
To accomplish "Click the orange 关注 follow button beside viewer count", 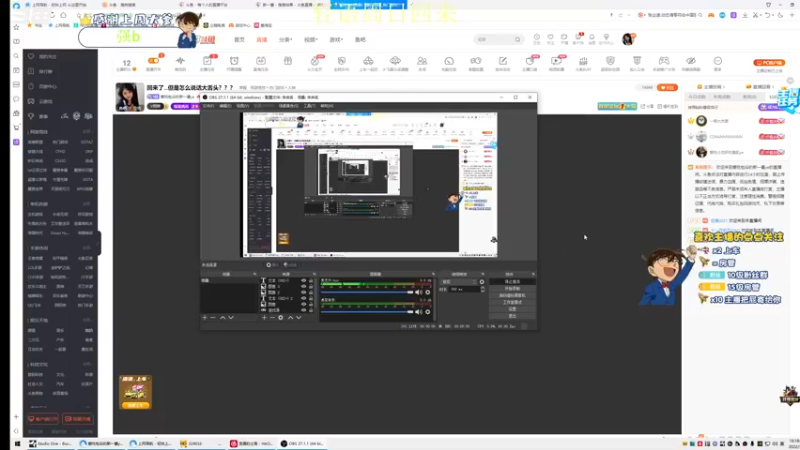I will (667, 87).
